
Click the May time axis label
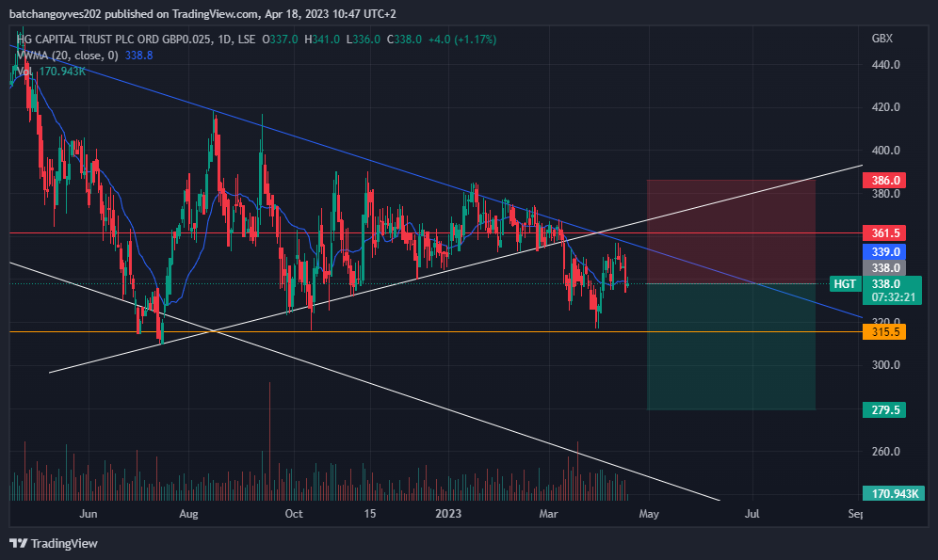coord(649,514)
